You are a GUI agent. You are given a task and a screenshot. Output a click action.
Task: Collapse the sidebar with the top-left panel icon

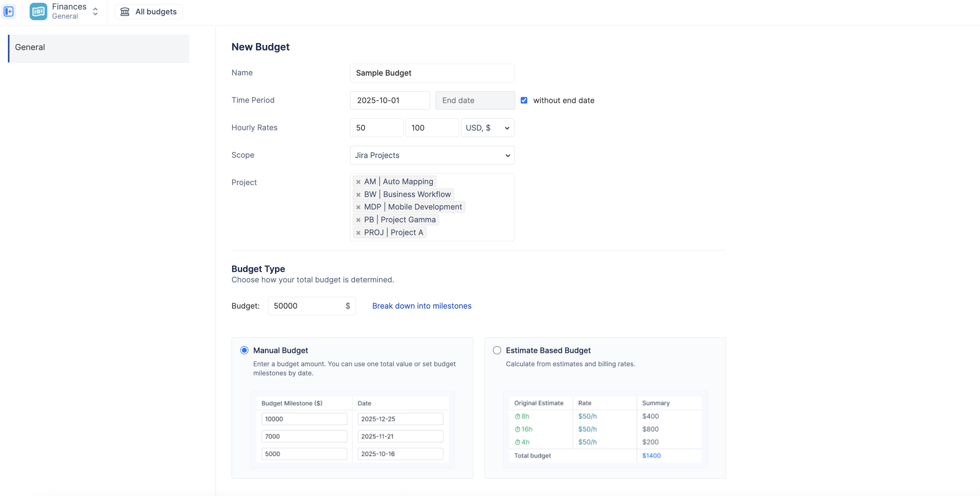8,11
